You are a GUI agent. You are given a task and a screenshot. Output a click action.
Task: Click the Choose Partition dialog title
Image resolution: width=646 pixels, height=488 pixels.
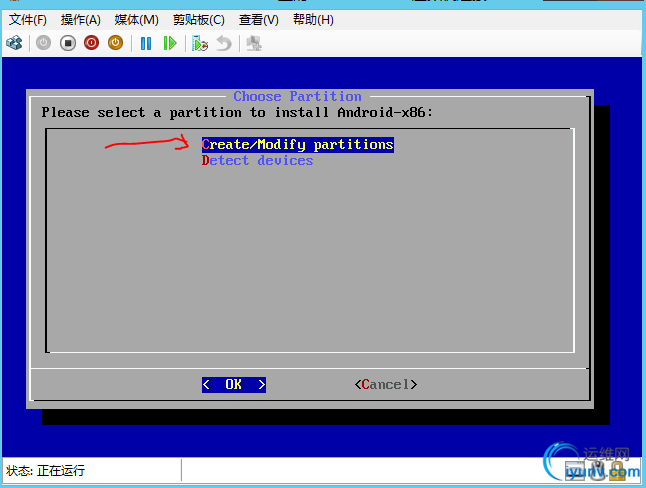(x=297, y=96)
